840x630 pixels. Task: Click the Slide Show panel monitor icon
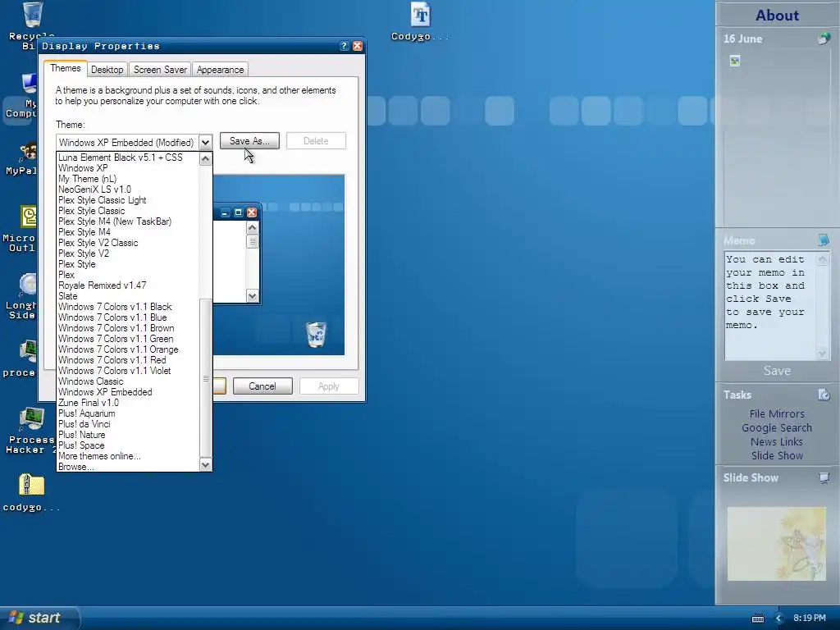[x=824, y=477]
